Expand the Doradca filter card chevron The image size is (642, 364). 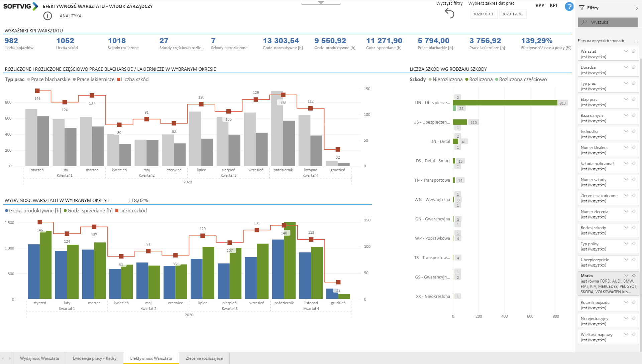(626, 67)
